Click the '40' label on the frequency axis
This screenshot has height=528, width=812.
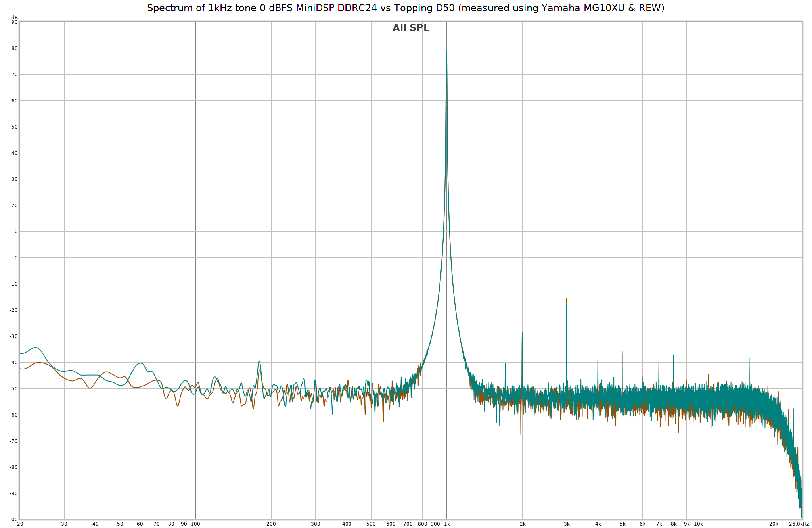pos(96,524)
